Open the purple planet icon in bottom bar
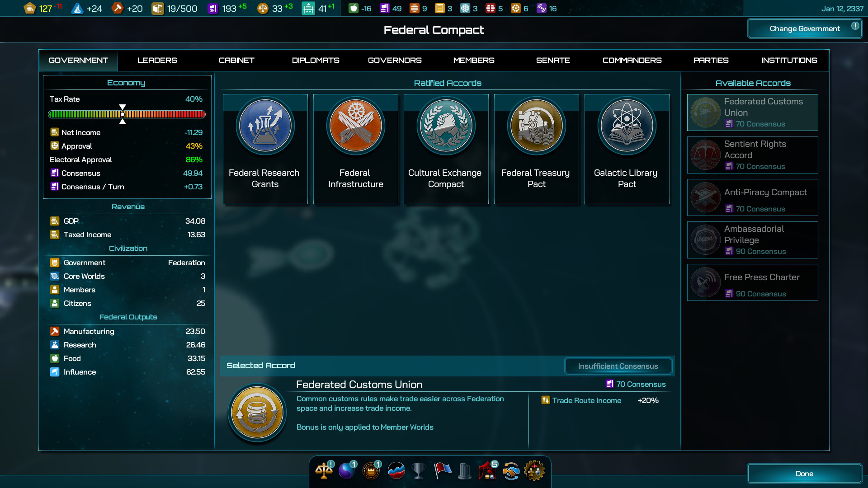Image resolution: width=868 pixels, height=488 pixels. pos(347,471)
